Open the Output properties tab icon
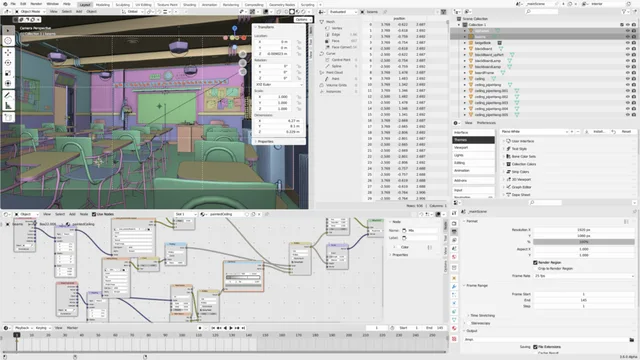This screenshot has width=640, height=360. (x=454, y=232)
